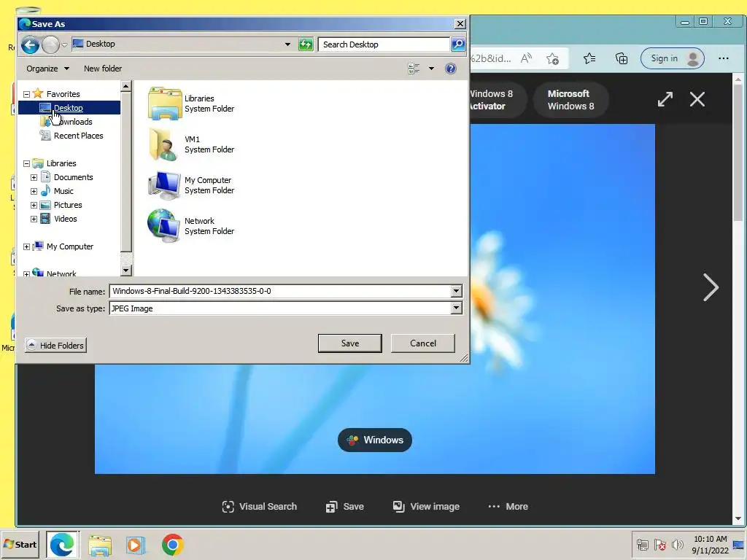
Task: Expand the Pictures library node
Action: [34, 205]
